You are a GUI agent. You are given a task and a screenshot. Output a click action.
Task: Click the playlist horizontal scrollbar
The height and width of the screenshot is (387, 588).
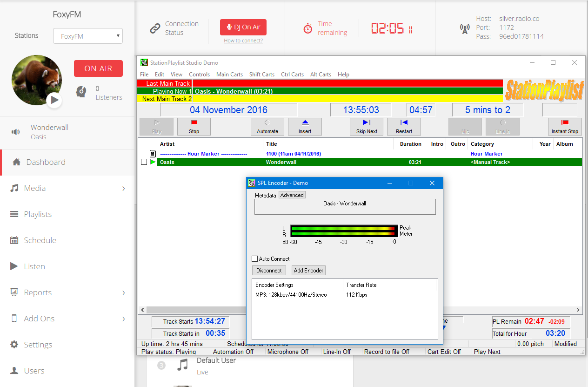pos(195,310)
